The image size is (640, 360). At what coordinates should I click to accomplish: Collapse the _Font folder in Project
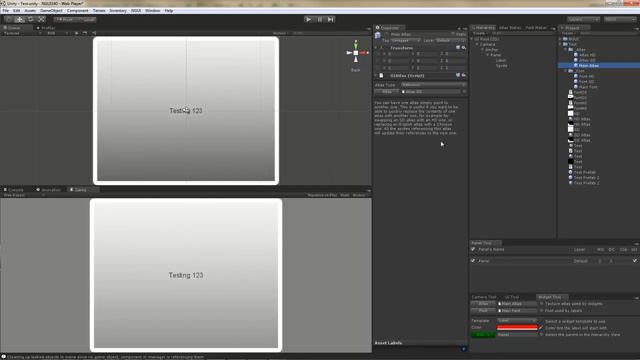tap(566, 71)
